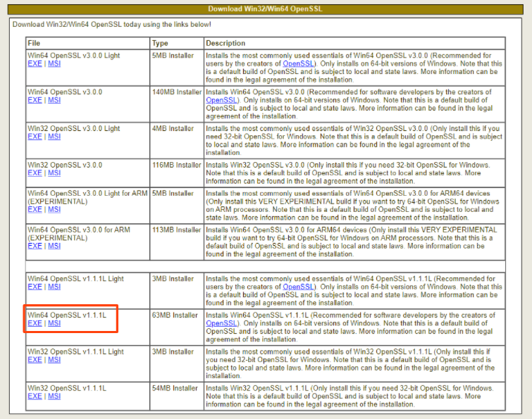Download EXE for Win64 OpenSSL v3.0.0 Light
Viewport: 532px width, 419px height.
click(x=35, y=64)
